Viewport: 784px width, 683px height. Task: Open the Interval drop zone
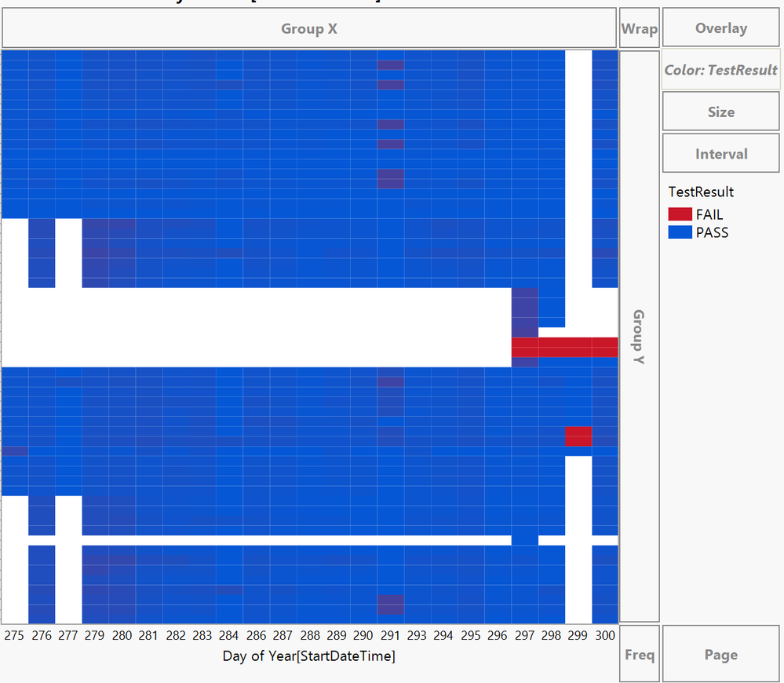click(x=720, y=152)
